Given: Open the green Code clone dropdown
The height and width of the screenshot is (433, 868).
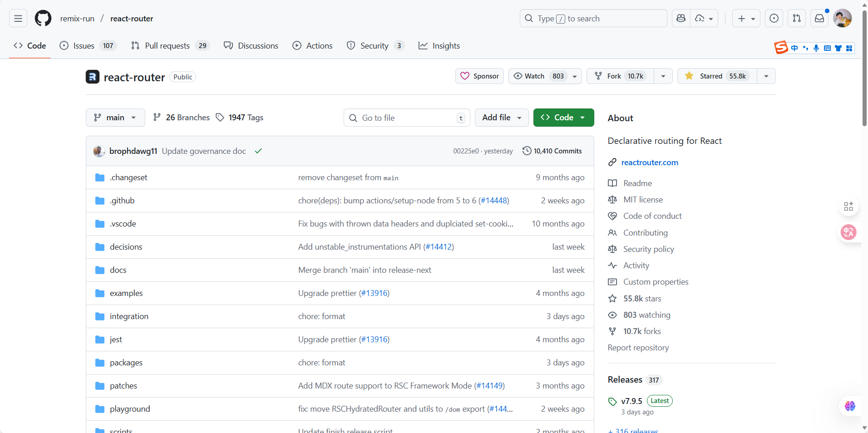Looking at the screenshot, I should tap(563, 118).
